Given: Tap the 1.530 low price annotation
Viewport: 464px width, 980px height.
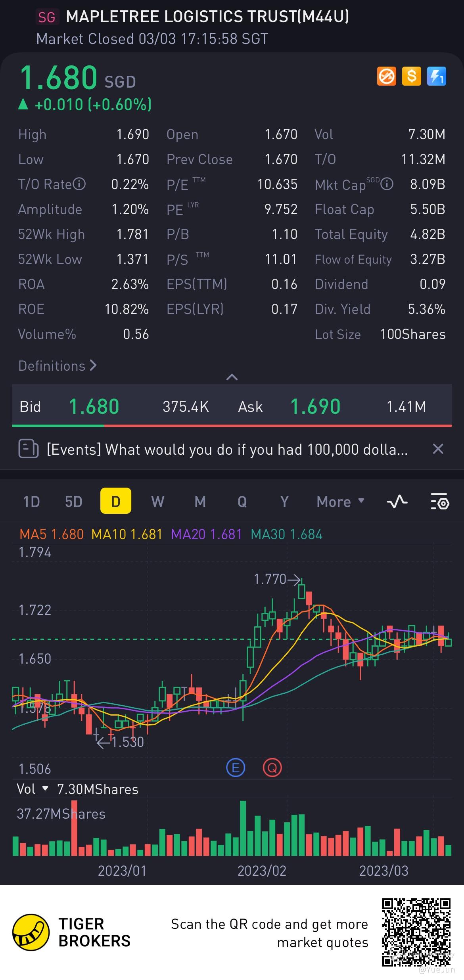Looking at the screenshot, I should pos(128,742).
